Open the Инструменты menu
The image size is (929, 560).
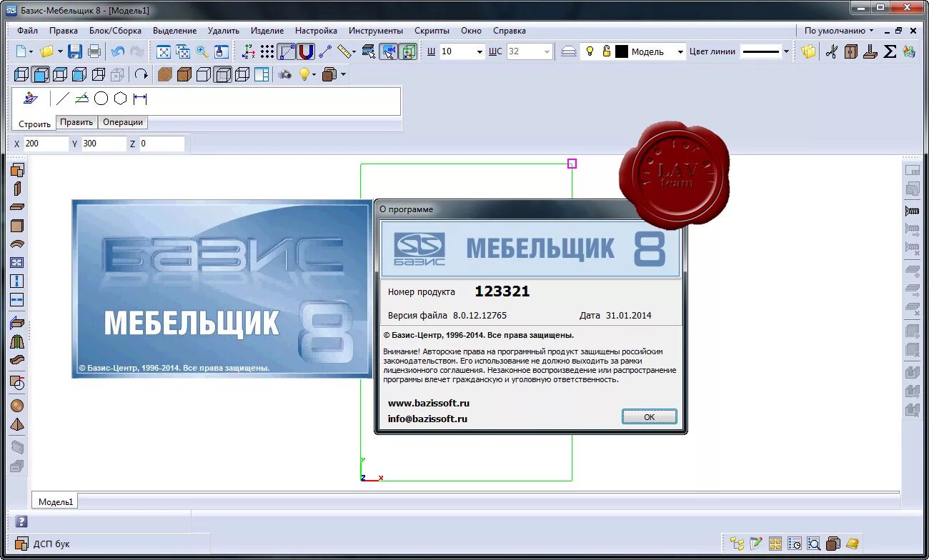(x=376, y=31)
